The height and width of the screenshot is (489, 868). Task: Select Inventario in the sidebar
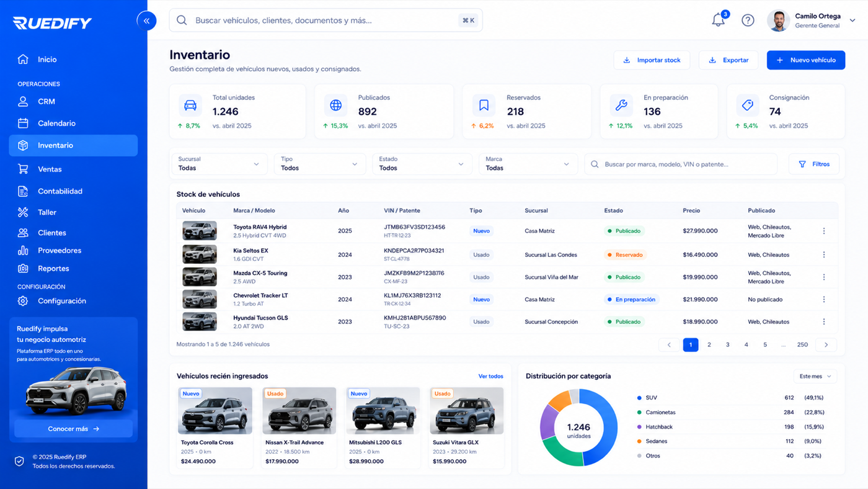pos(73,145)
